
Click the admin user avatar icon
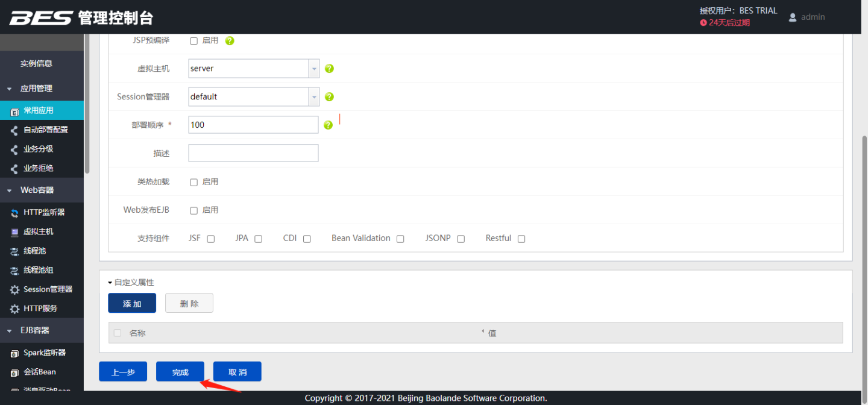pos(793,17)
